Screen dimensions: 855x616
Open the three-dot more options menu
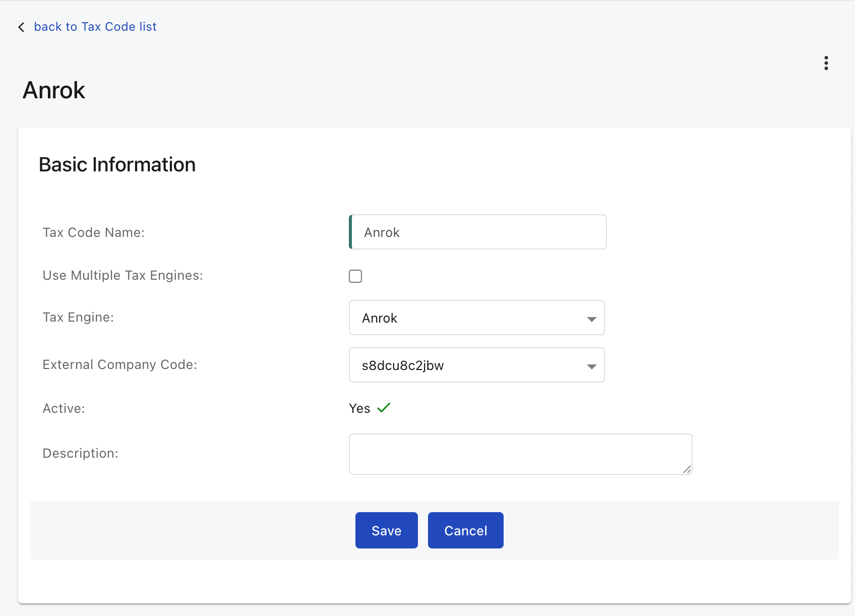(826, 63)
